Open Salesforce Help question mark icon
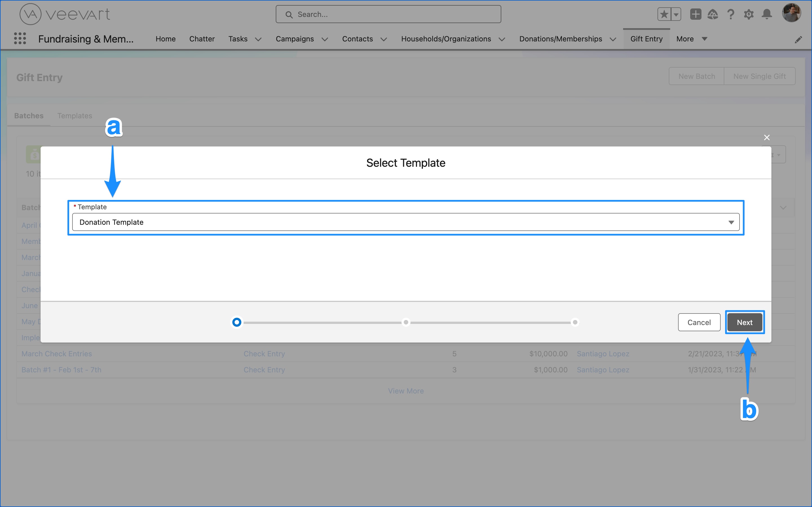 click(731, 14)
